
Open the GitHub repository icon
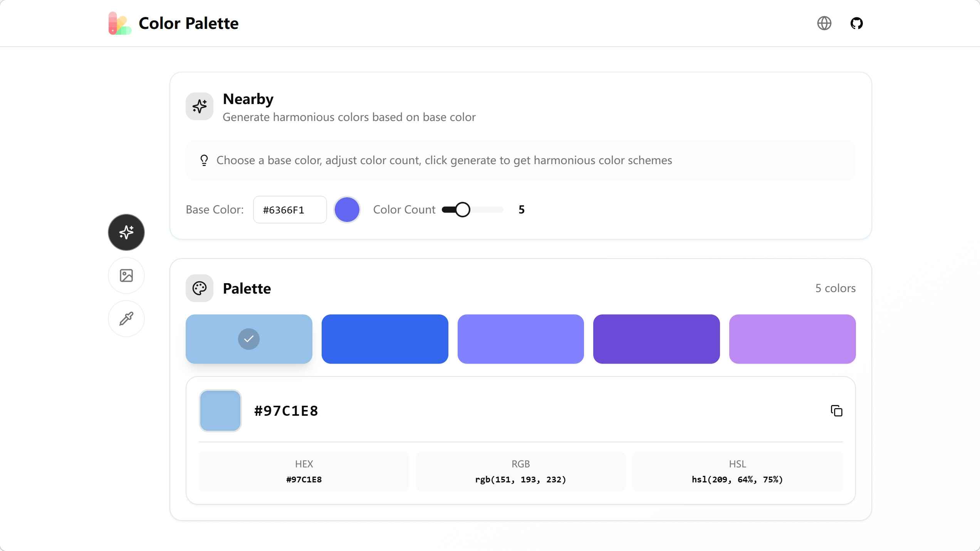tap(856, 23)
